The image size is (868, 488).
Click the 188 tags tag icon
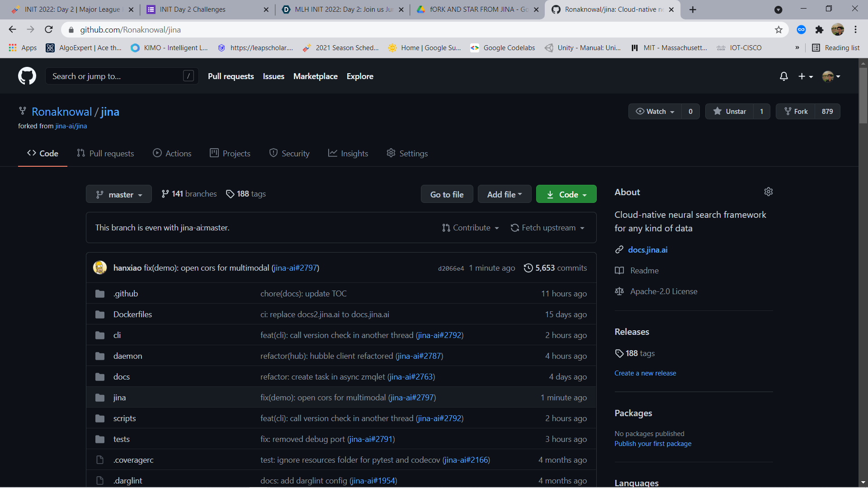click(x=230, y=194)
